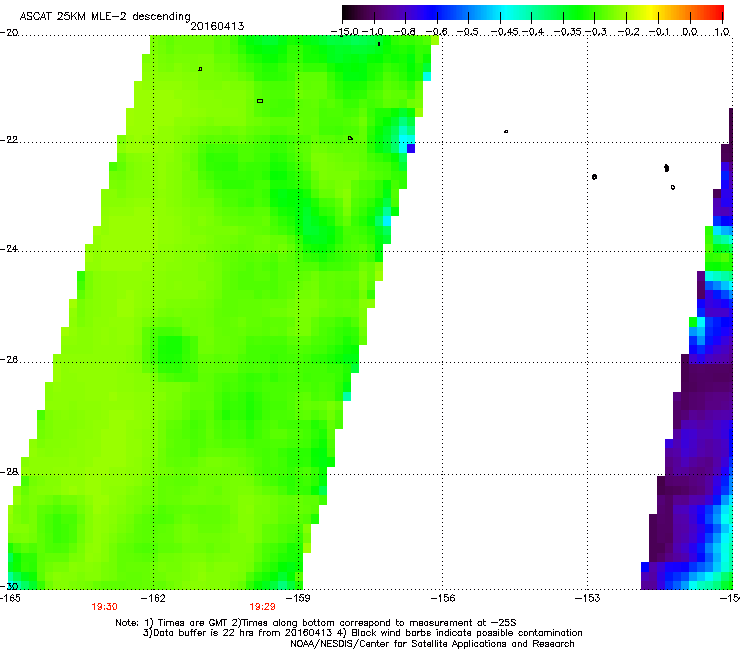Image resolution: width=740 pixels, height=650 pixels.
Task: Click the -26 latitude axis label
Action: point(9,359)
